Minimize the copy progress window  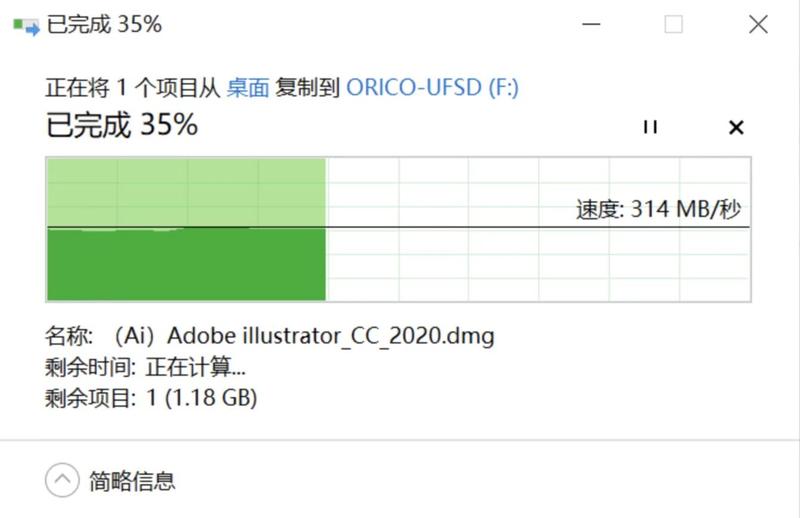tap(591, 24)
